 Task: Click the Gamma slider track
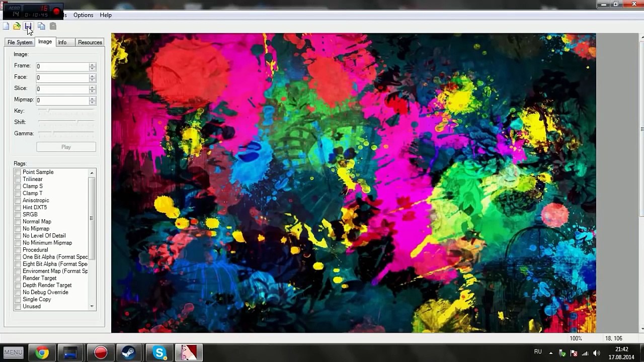tap(66, 133)
